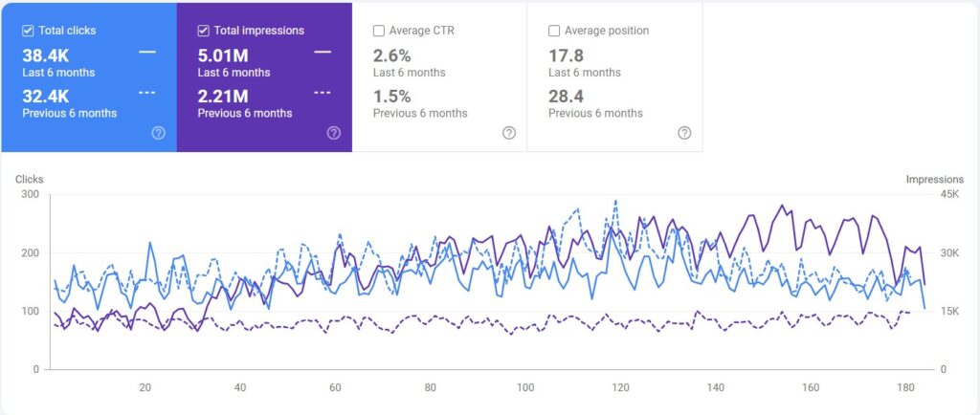
Task: Select the Average position card label
Action: point(606,31)
